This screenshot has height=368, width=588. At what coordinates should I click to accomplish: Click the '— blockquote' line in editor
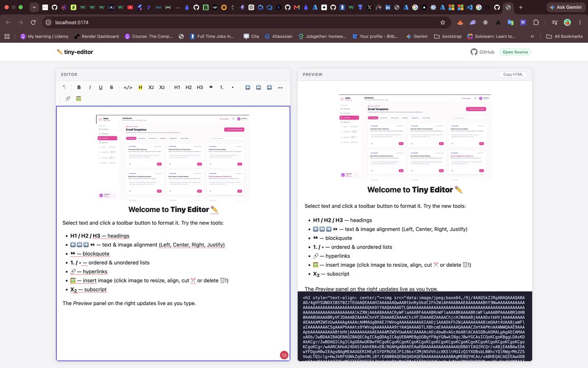tap(90, 254)
